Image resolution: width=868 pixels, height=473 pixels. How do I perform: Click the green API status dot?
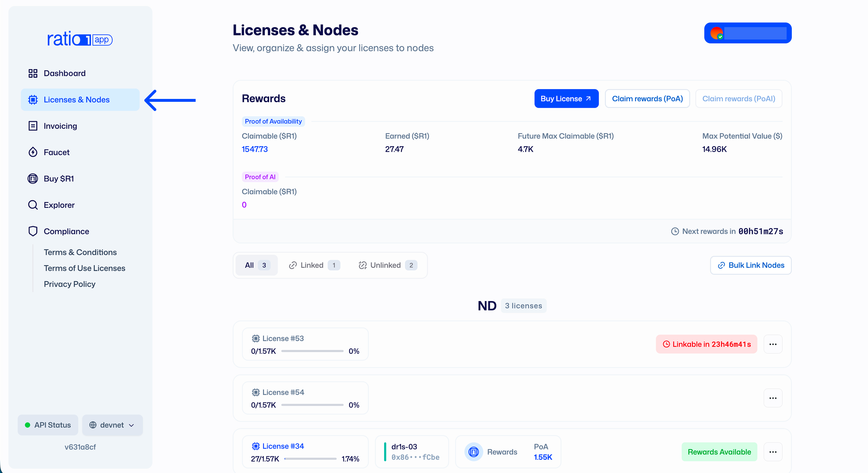click(28, 425)
